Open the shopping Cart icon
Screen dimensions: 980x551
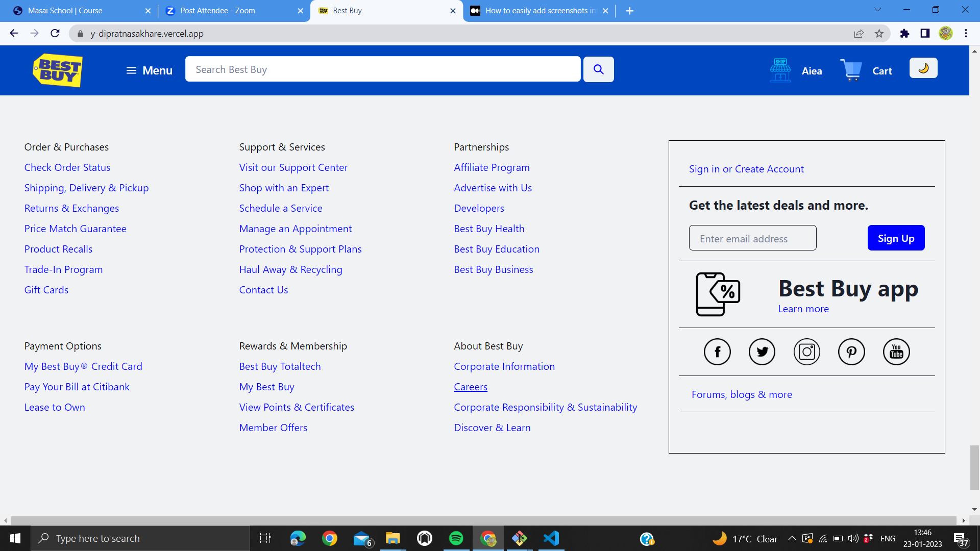coord(851,70)
